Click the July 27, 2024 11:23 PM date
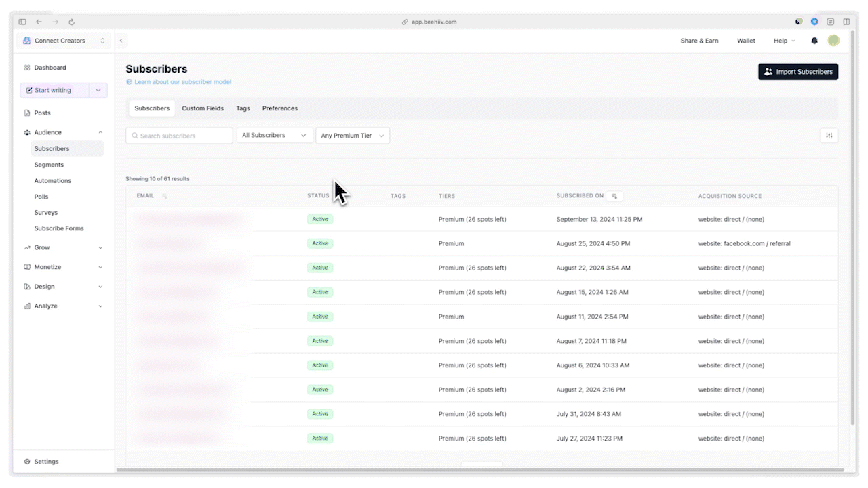868x488 pixels. click(x=589, y=439)
